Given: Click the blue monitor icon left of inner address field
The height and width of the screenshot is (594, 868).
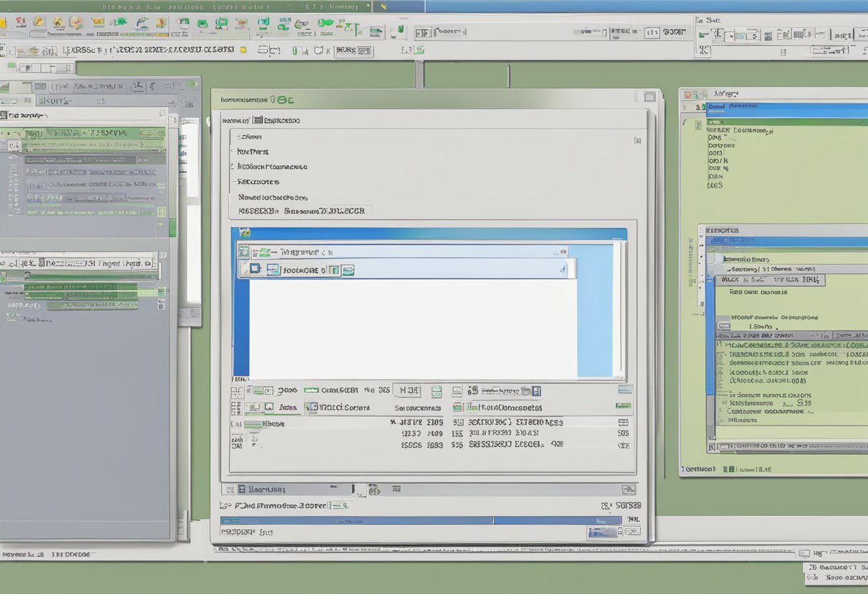Looking at the screenshot, I should pos(273,270).
